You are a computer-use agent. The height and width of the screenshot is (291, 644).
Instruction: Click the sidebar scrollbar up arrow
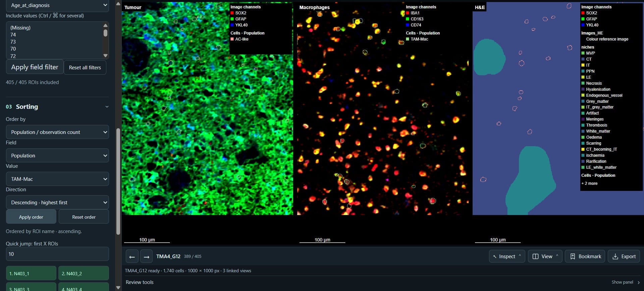tap(118, 4)
